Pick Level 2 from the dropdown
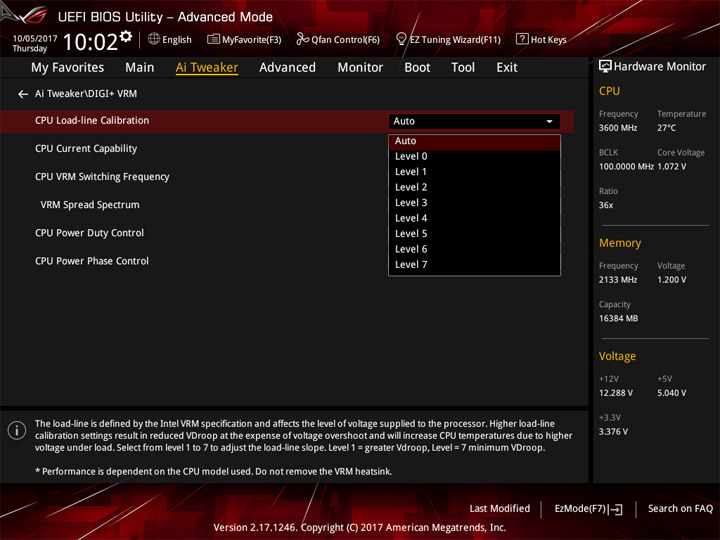This screenshot has width=720, height=540. (474, 187)
